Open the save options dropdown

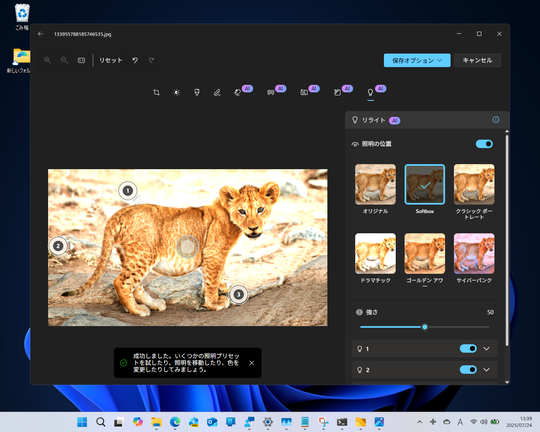[x=417, y=60]
